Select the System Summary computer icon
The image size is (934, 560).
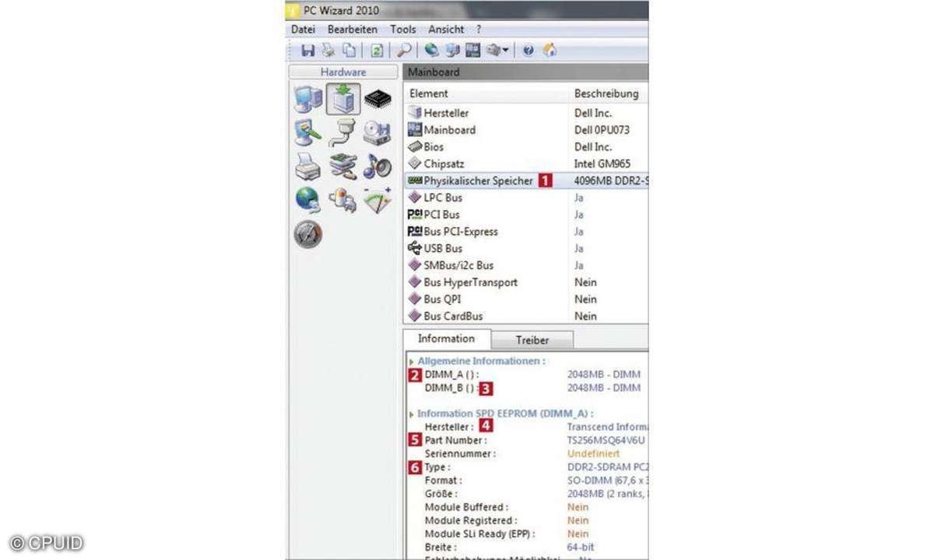308,100
